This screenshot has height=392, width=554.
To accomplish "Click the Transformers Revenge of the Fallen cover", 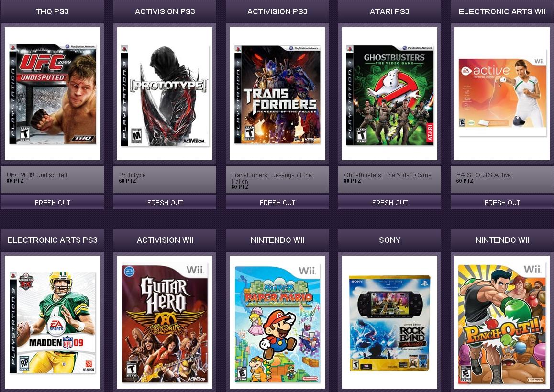I will coord(277,94).
